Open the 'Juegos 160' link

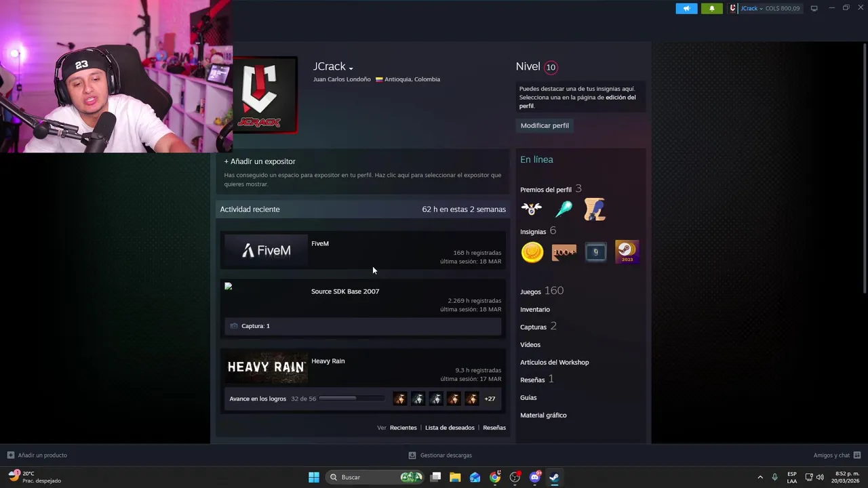click(x=542, y=291)
